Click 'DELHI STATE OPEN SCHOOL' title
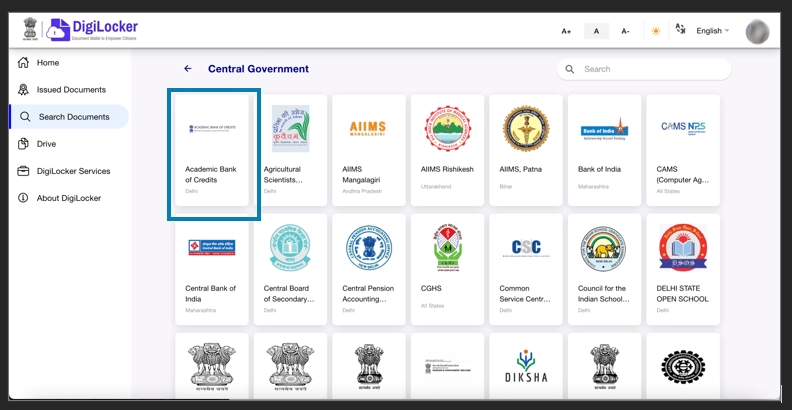Image resolution: width=792 pixels, height=410 pixels. click(x=682, y=294)
